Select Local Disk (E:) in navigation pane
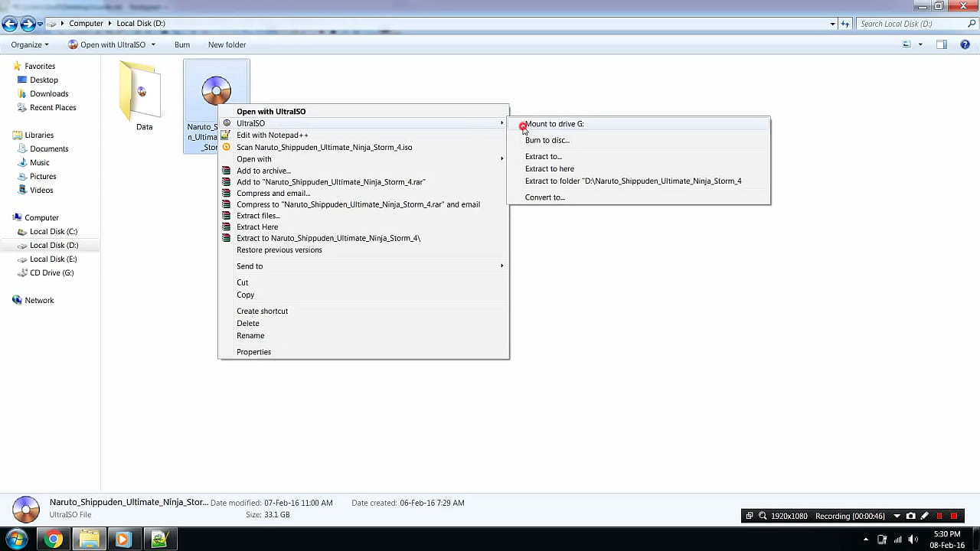The image size is (980, 551). (x=53, y=259)
